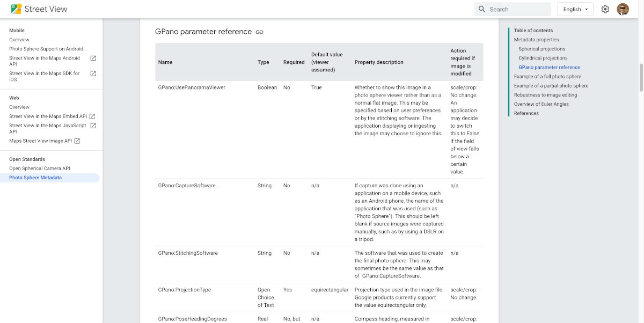
Task: Open the settings gear in the header
Action: [x=605, y=9]
